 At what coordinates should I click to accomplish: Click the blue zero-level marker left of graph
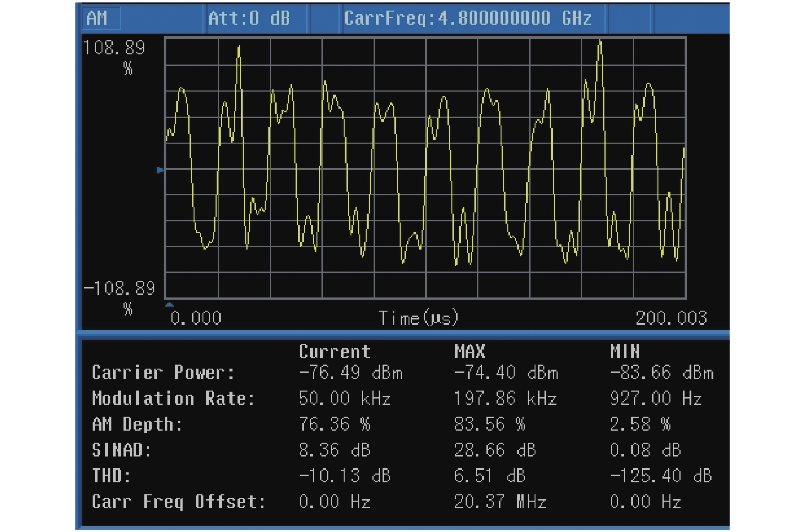pyautogui.click(x=160, y=170)
